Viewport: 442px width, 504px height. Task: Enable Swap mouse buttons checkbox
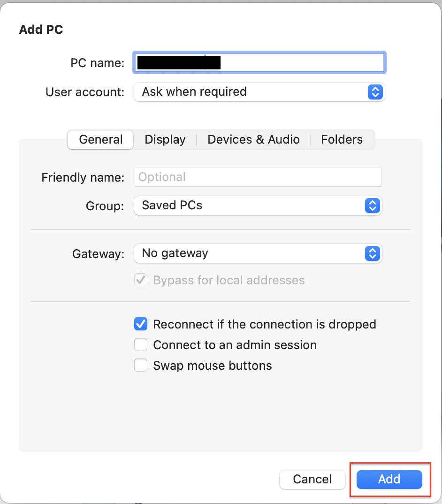coord(141,365)
